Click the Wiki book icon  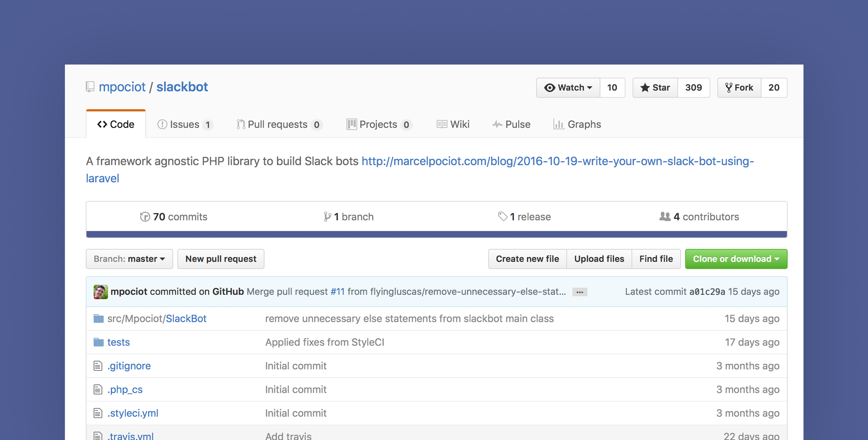coord(442,124)
